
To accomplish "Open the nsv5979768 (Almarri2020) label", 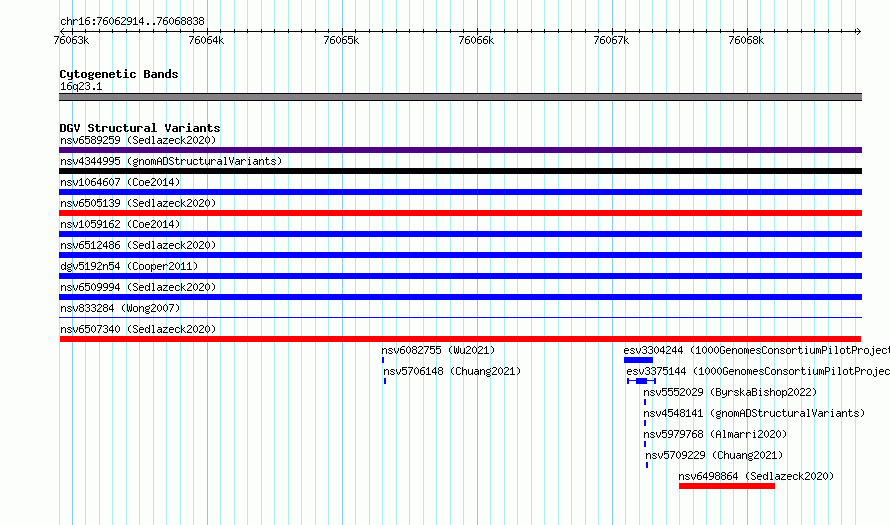I will tap(715, 434).
